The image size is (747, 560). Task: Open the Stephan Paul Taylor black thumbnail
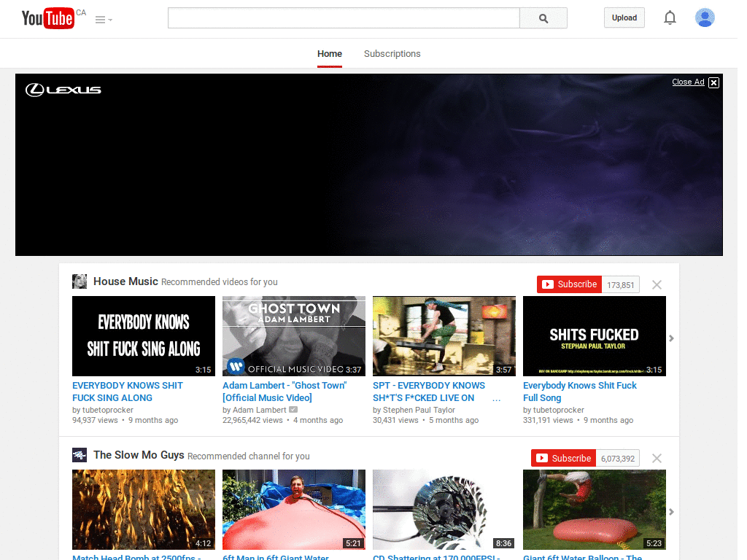click(x=595, y=336)
